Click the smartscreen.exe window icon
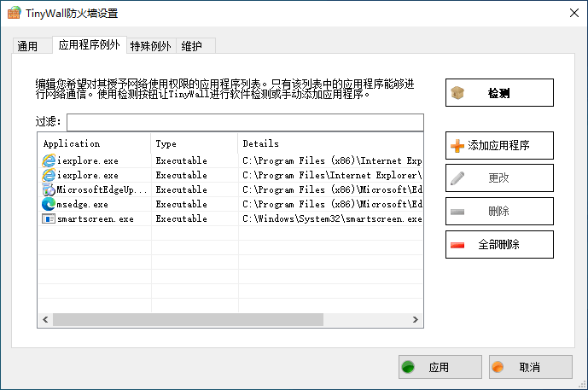Screen dimensions: 588x390 tap(49, 218)
